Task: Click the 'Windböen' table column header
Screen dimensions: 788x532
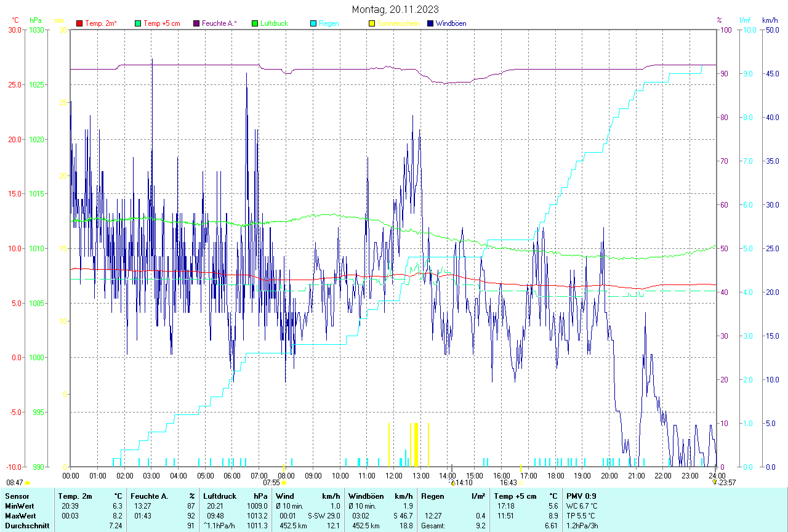Action: 366,496
